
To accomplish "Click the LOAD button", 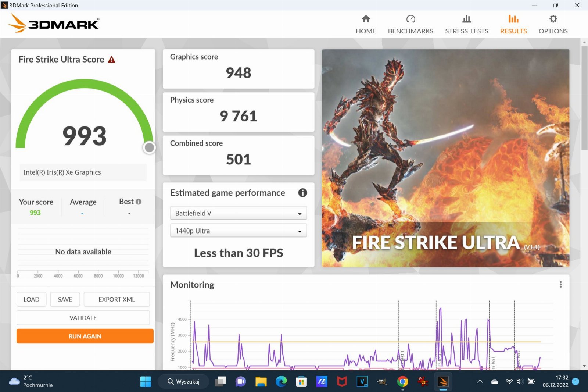I will coord(31,299).
